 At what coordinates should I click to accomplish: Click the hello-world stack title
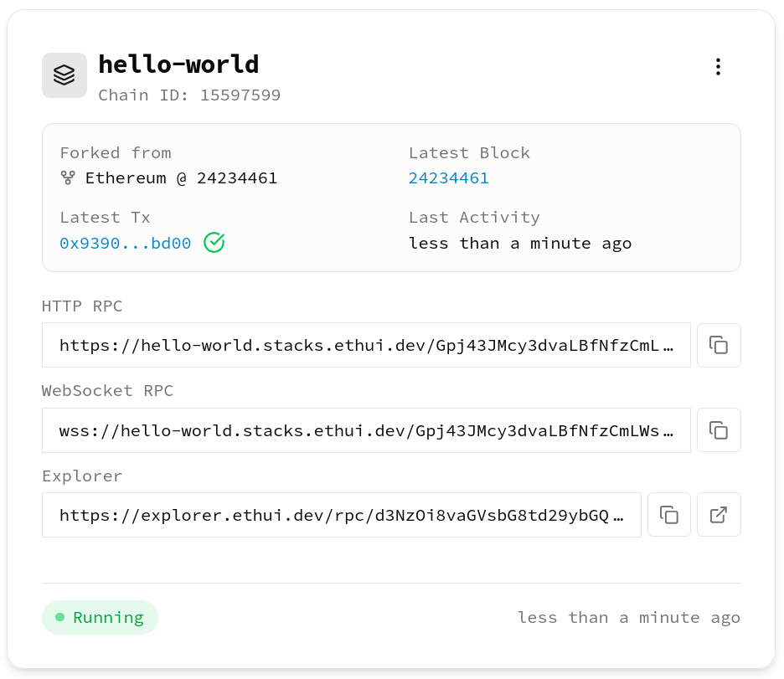coord(178,64)
